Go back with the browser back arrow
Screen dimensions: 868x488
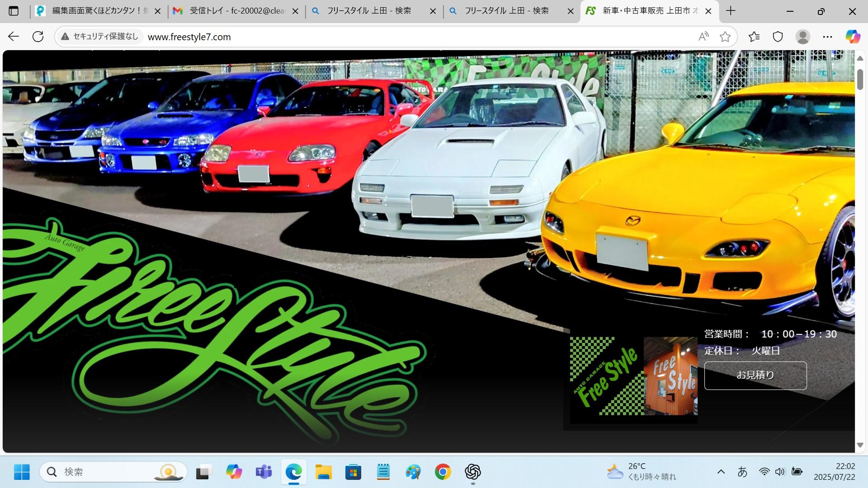(x=14, y=37)
